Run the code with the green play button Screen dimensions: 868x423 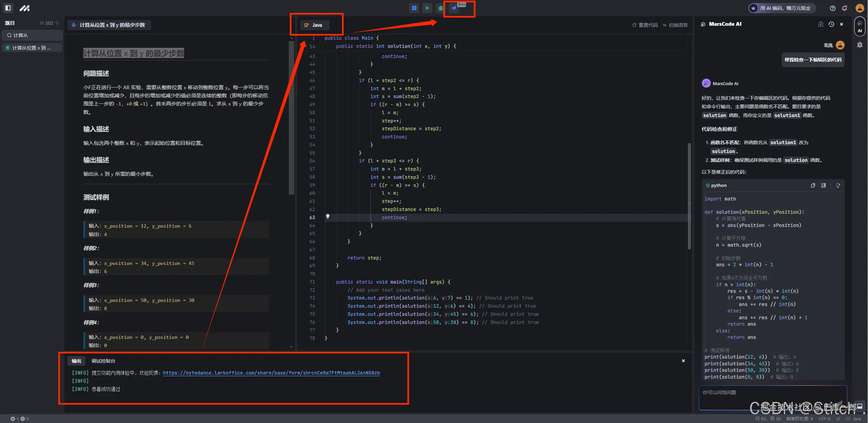[x=427, y=8]
